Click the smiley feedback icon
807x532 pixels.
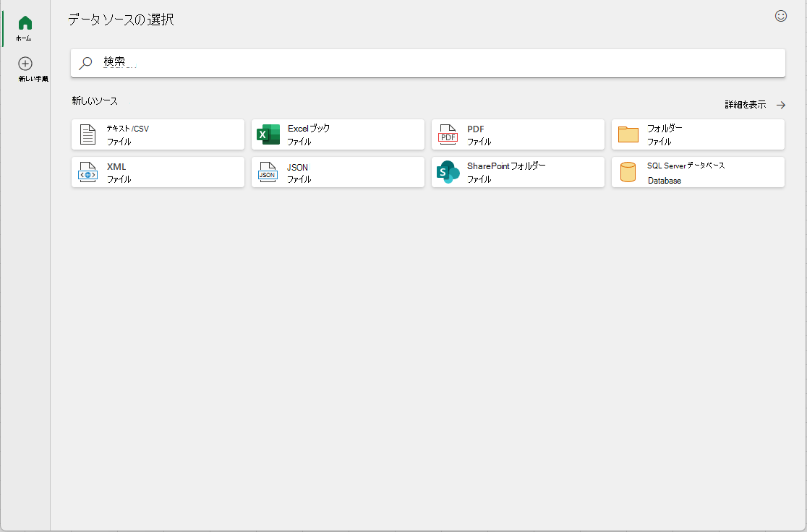[x=781, y=16]
